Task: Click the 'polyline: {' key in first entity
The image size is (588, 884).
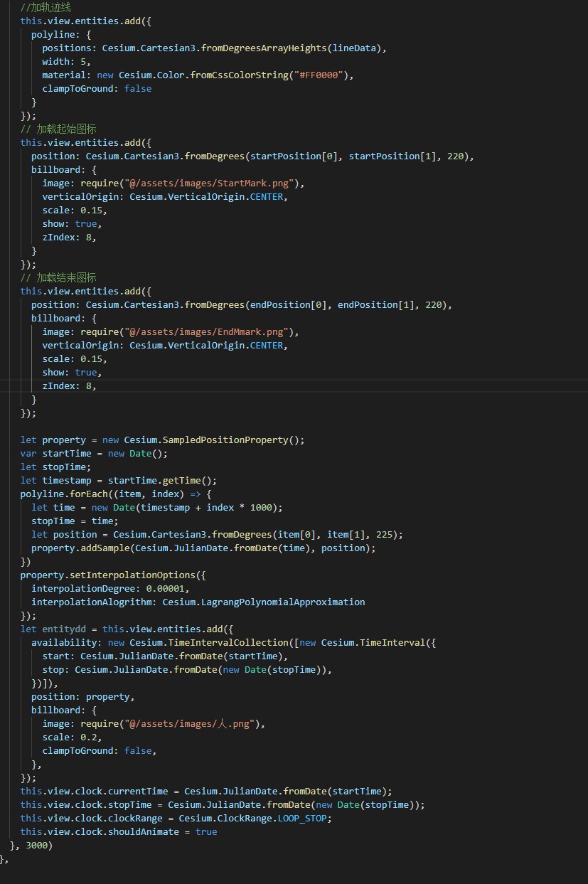Action: tap(61, 35)
